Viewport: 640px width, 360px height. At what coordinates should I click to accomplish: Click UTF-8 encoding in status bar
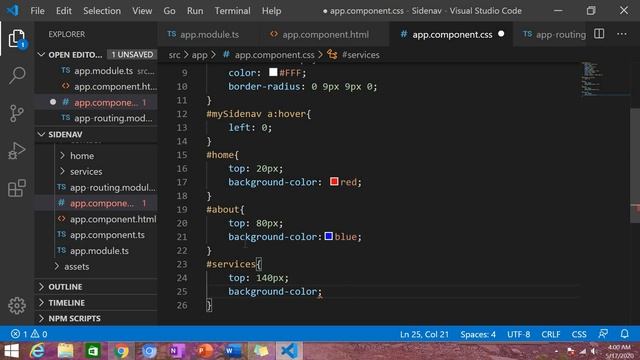518,334
